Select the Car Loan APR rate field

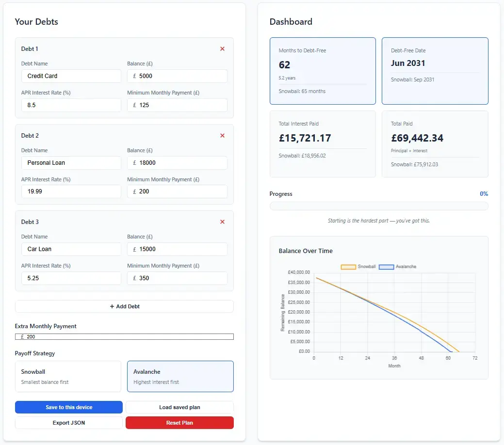pos(71,278)
